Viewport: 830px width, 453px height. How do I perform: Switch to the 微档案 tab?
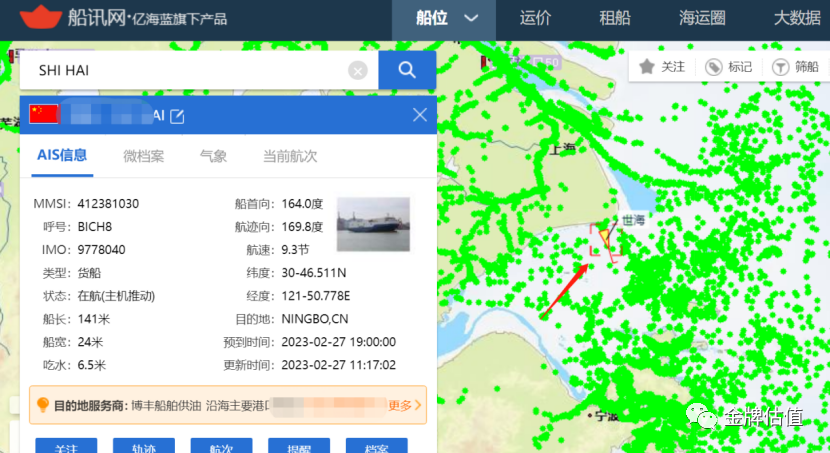pyautogui.click(x=143, y=156)
